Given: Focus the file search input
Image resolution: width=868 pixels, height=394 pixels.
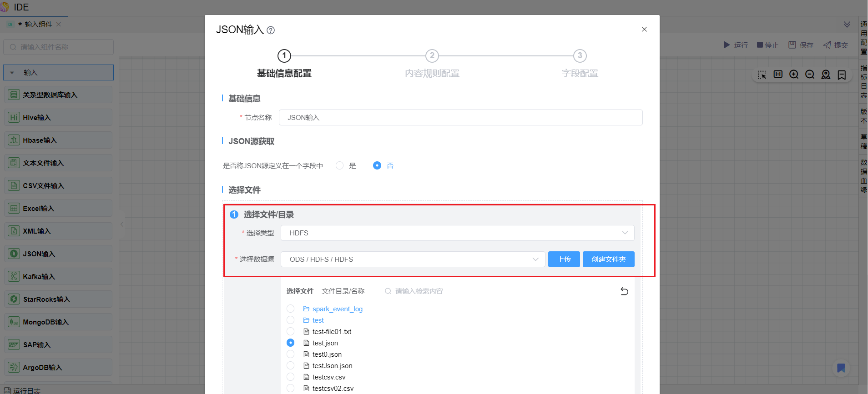Looking at the screenshot, I should 419,291.
